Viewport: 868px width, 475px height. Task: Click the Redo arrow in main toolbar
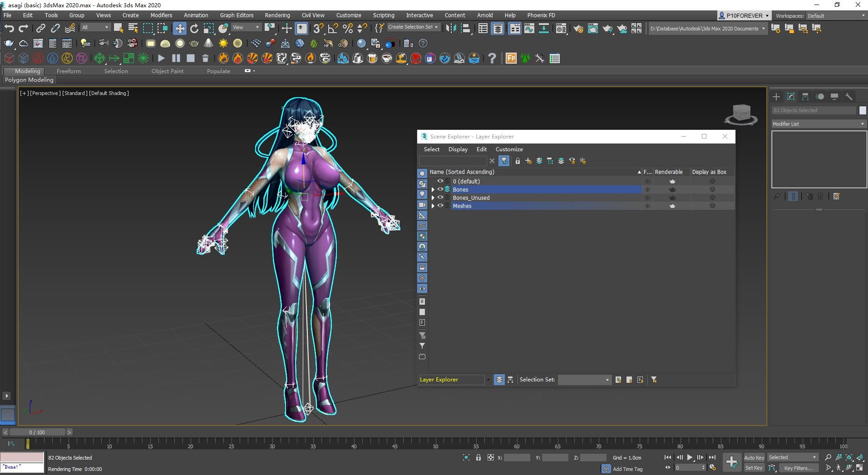24,28
